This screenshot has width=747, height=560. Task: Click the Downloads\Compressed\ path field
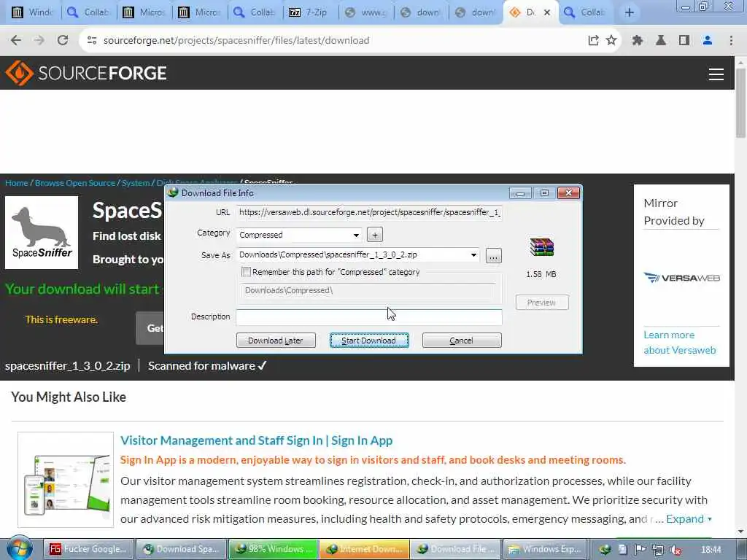pos(368,290)
